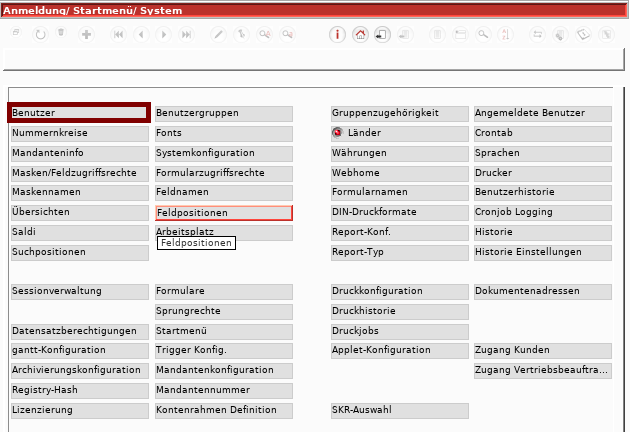Image resolution: width=630 pixels, height=432 pixels.
Task: Open Druckkonfiguration
Action: coord(400,292)
